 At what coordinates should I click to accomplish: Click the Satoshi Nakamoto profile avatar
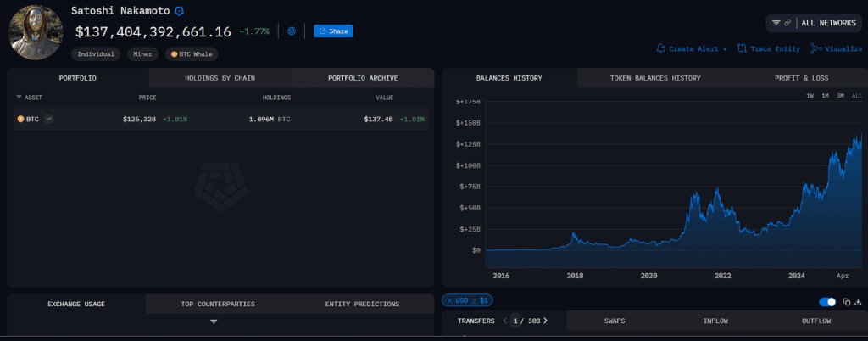click(x=36, y=32)
